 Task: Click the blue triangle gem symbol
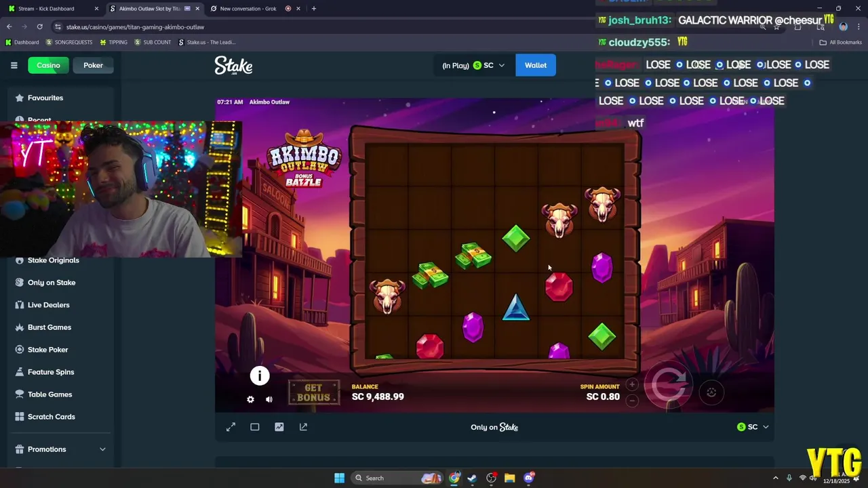[x=516, y=307]
